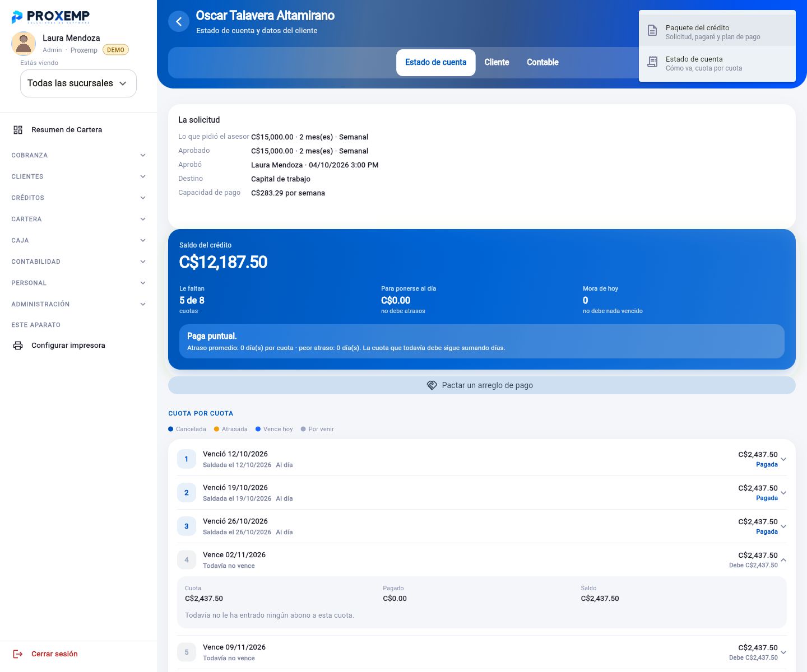Open Configurar impresora
This screenshot has height=672, width=807.
[x=78, y=346]
